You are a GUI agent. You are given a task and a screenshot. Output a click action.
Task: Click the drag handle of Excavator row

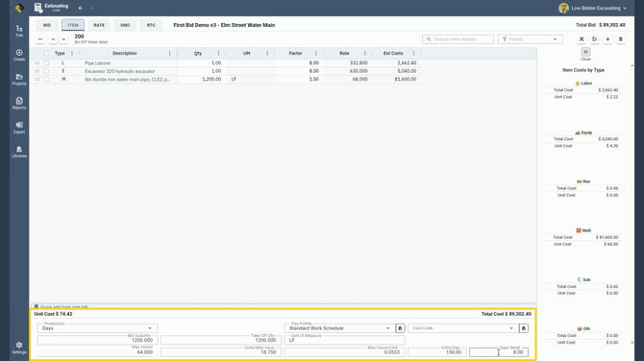click(x=37, y=71)
